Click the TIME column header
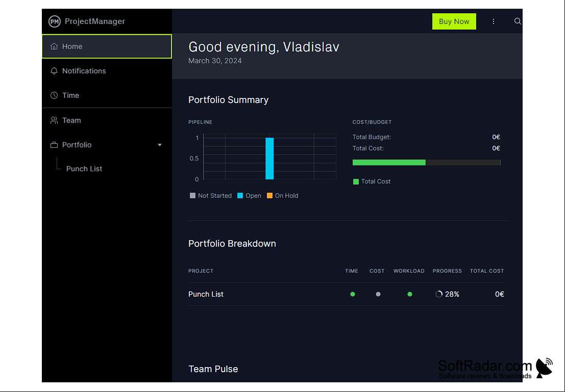565x392 pixels. [x=352, y=271]
